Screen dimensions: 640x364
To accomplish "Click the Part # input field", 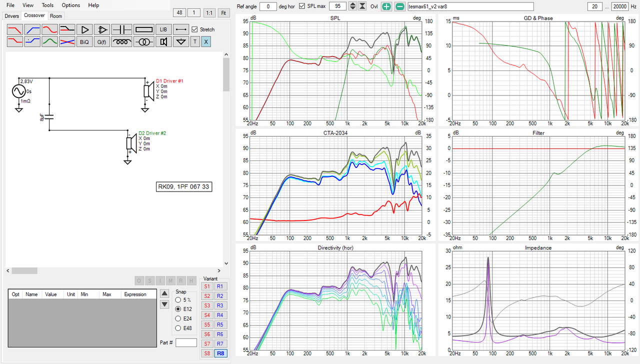I will [x=186, y=342].
